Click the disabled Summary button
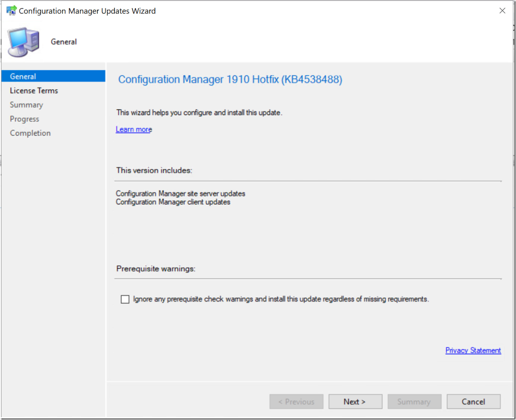 (x=414, y=401)
